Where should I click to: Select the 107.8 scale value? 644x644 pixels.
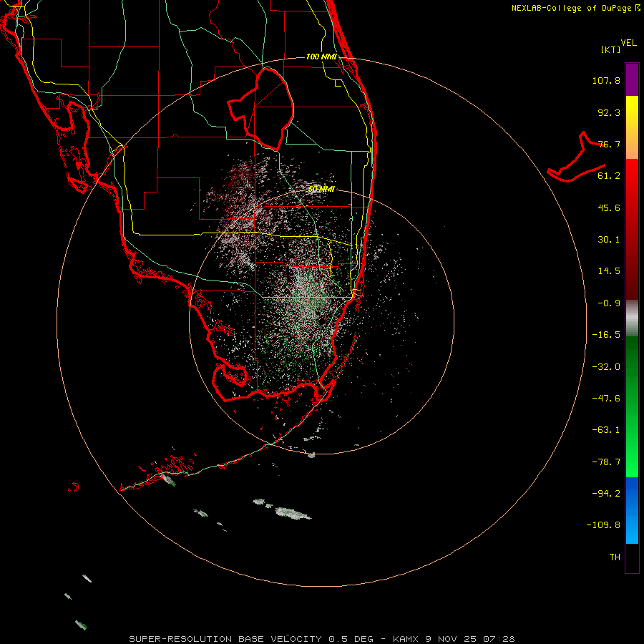[x=606, y=80]
